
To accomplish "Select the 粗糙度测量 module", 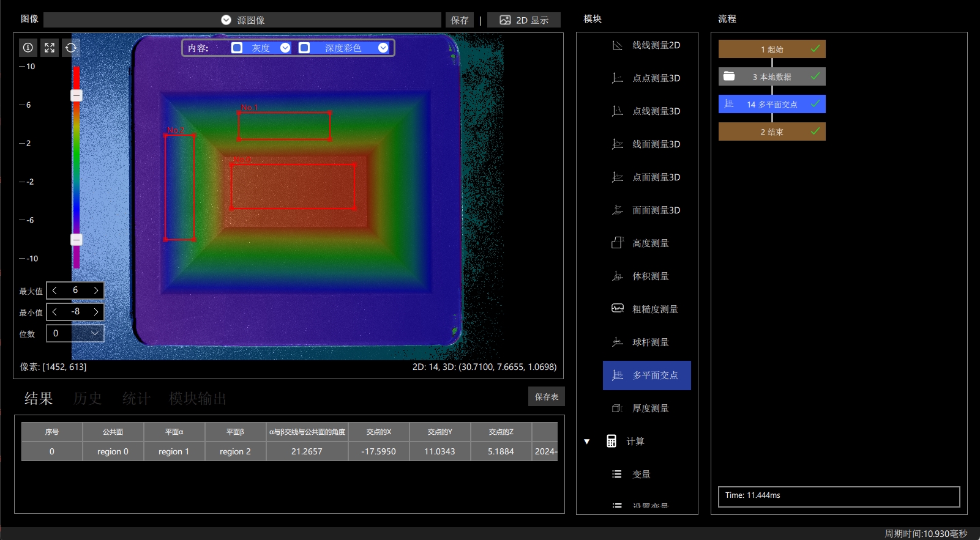I will pyautogui.click(x=647, y=309).
